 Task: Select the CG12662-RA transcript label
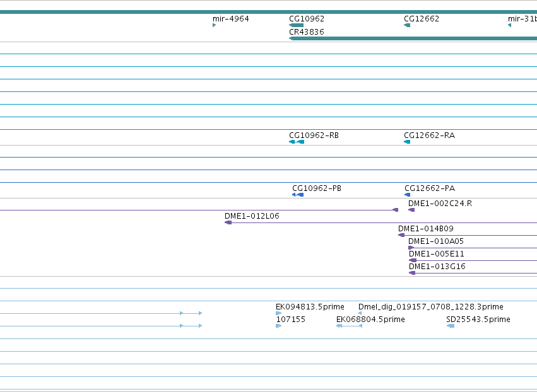430,135
